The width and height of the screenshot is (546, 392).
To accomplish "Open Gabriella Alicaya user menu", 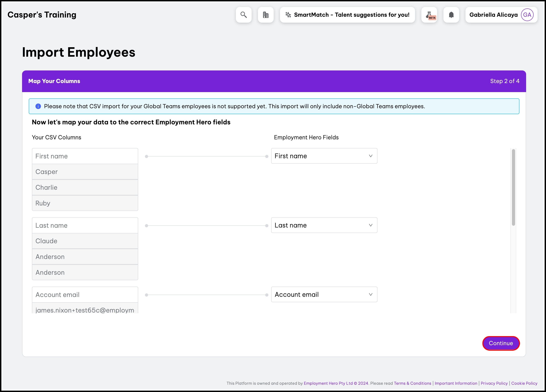I will pos(493,15).
